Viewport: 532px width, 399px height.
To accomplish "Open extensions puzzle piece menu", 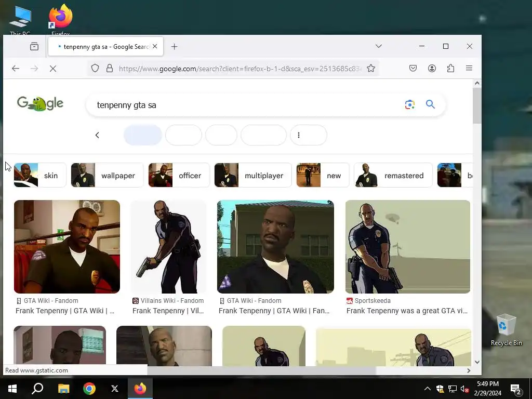I will click(x=450, y=69).
